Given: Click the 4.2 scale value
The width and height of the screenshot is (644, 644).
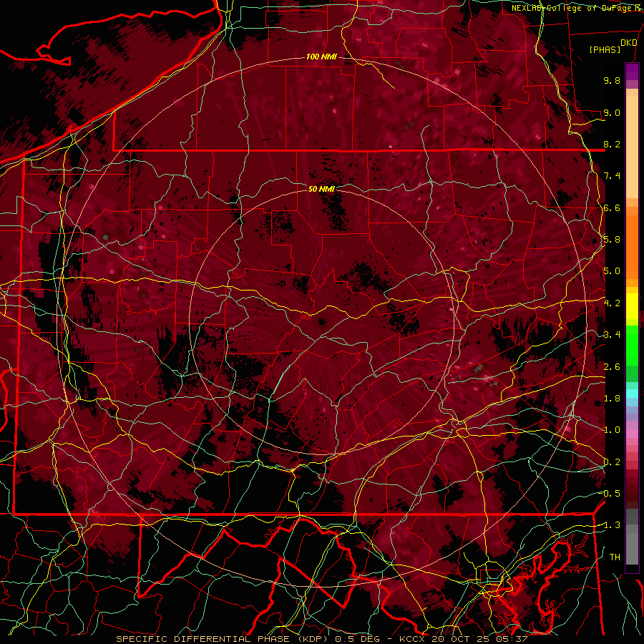Looking at the screenshot, I should [612, 303].
